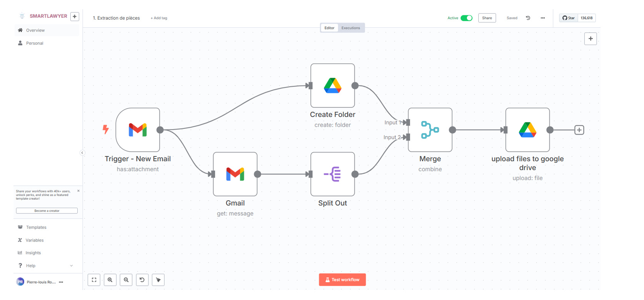The image size is (644, 300).
Task: Open Templates from the sidebar
Action: coord(47,227)
